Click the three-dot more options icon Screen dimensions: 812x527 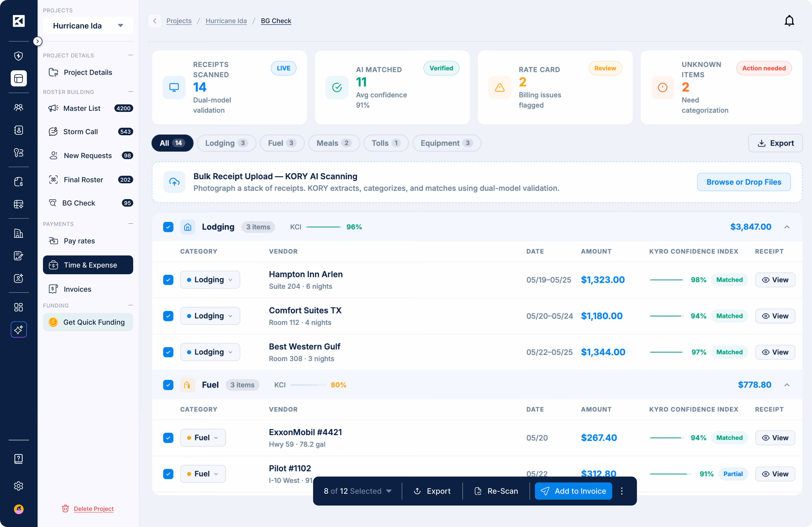coord(622,491)
